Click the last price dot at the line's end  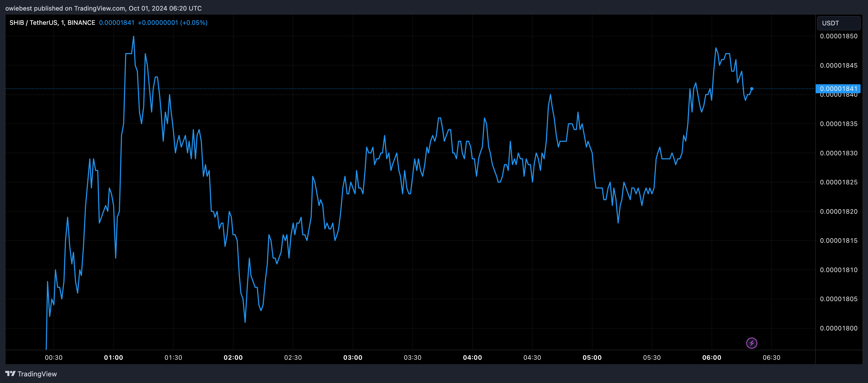pos(752,88)
